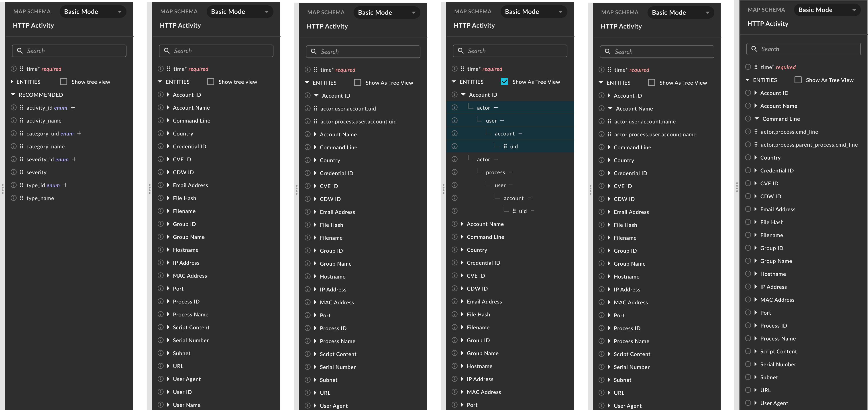Click the info icon beside actor.user.account.uid
This screenshot has height=410, width=868.
[x=307, y=109]
